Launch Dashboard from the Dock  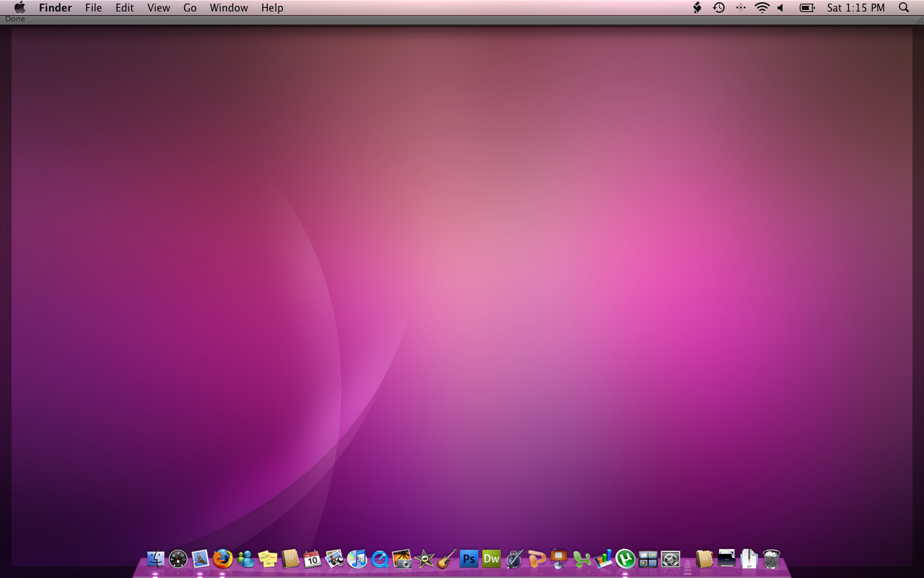(178, 558)
